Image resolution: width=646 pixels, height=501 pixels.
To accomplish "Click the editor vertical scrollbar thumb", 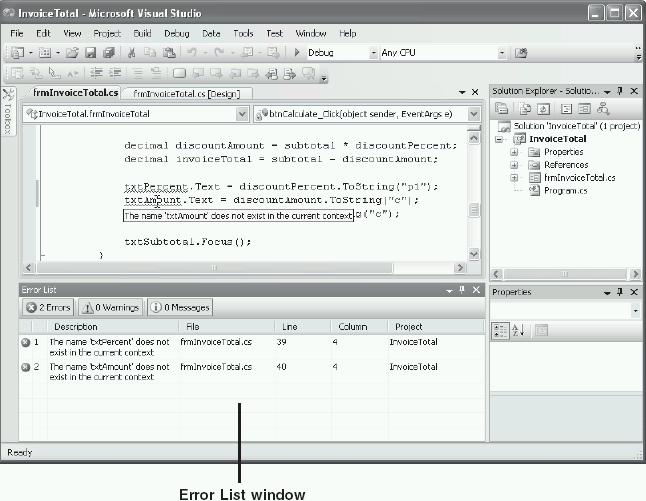I will click(x=474, y=210).
